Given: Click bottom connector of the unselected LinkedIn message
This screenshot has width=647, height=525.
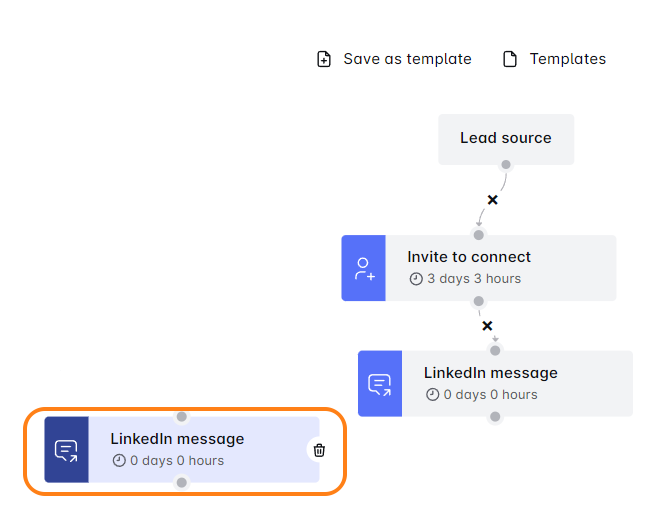Looking at the screenshot, I should point(495,417).
